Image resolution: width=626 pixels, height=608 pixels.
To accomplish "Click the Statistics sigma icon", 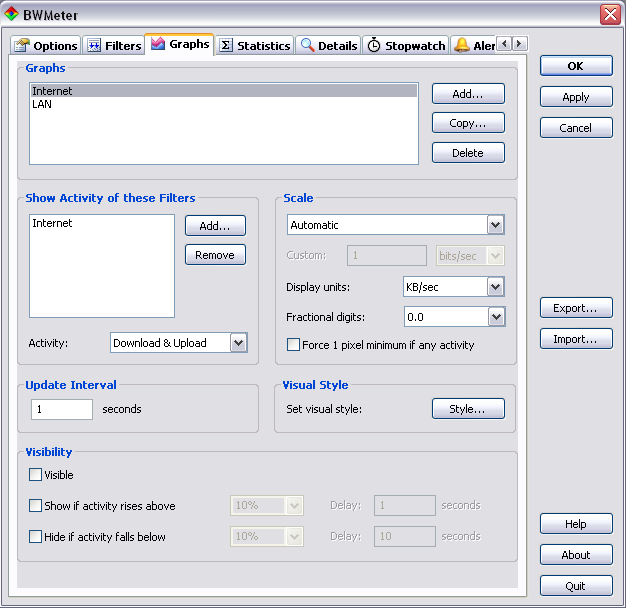I will tap(226, 46).
